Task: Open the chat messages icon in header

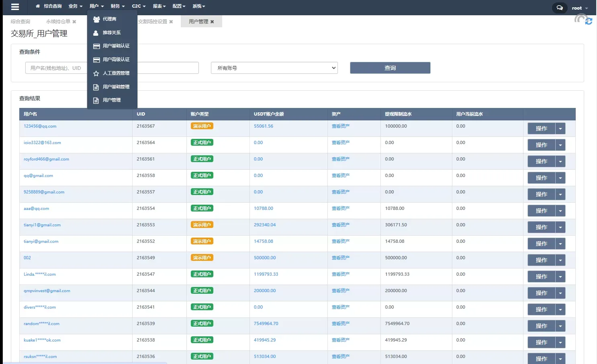Action: tap(559, 8)
